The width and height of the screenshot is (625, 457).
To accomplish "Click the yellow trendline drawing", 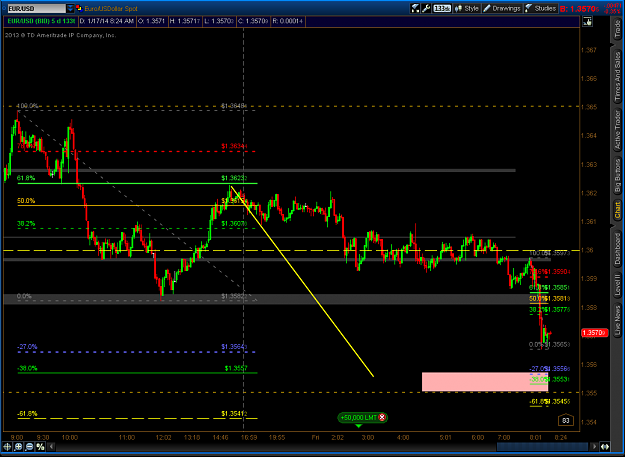I will pyautogui.click(x=302, y=281).
